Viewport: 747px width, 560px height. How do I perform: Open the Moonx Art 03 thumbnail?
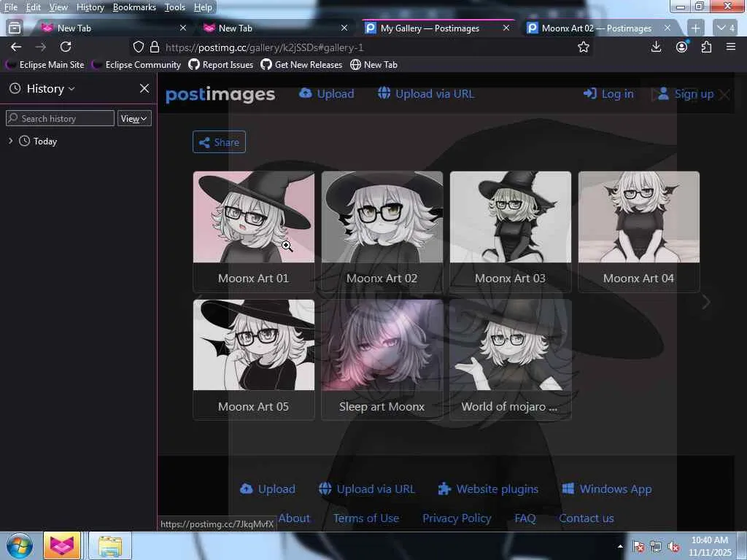(510, 217)
